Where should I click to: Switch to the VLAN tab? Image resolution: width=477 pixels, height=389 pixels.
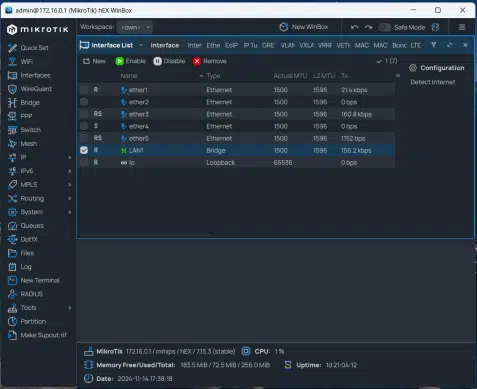(x=288, y=45)
